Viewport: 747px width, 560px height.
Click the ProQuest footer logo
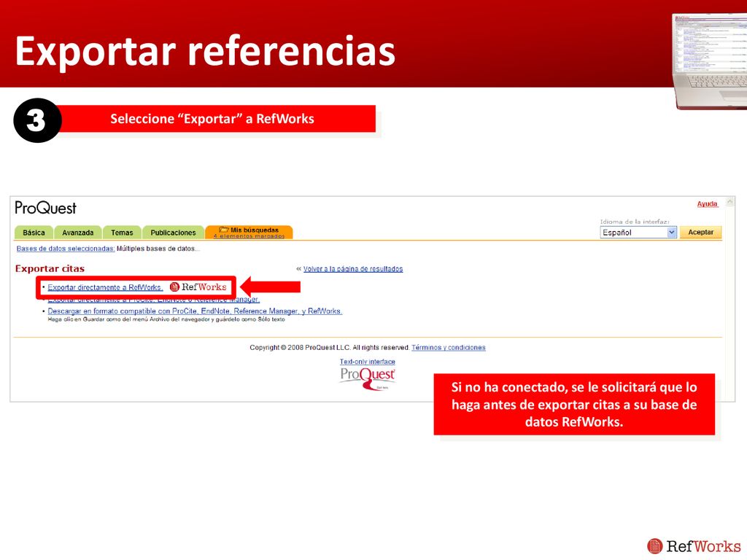coord(368,378)
